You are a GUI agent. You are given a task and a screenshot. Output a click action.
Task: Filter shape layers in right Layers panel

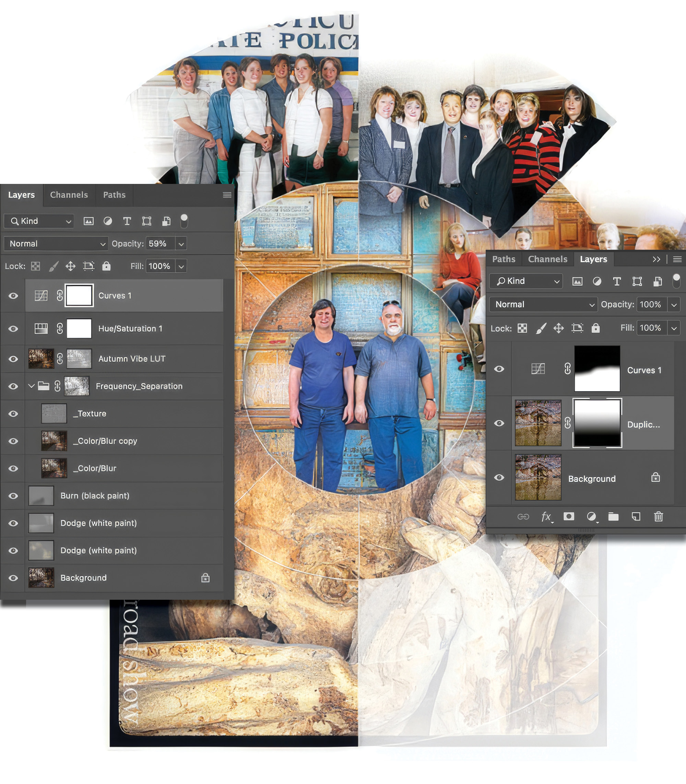pyautogui.click(x=637, y=281)
